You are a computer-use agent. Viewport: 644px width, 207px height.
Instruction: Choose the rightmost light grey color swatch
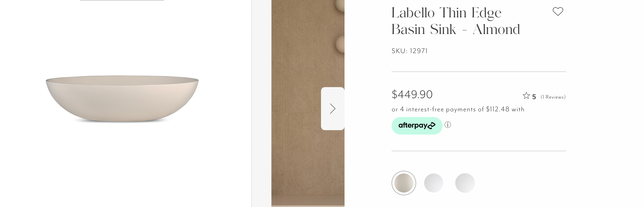pos(465,183)
